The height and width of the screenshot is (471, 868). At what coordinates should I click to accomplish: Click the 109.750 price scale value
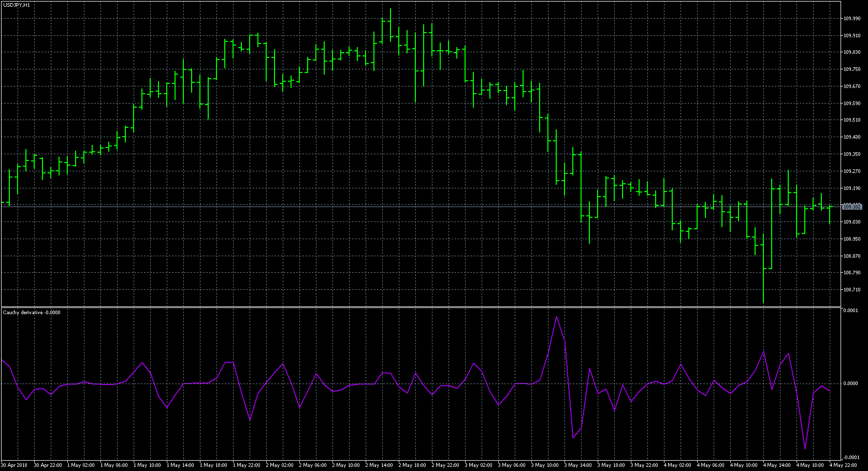pyautogui.click(x=852, y=69)
